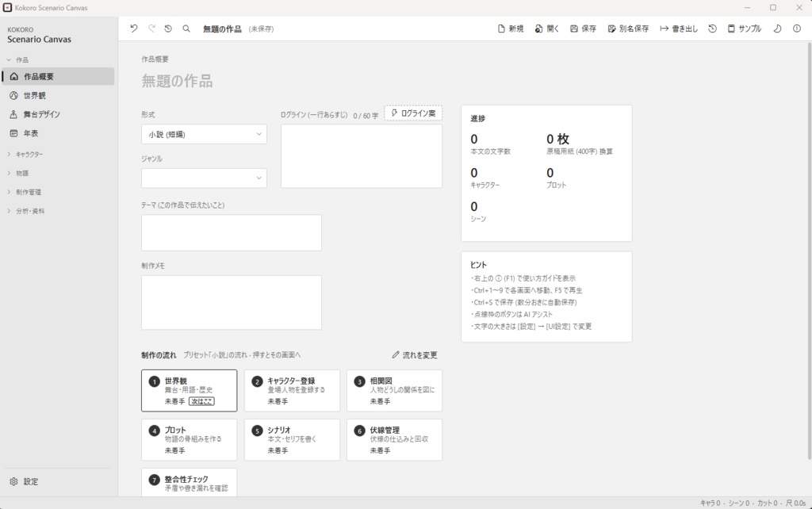Open step 7 整合性チェック card
The height and width of the screenshot is (509, 812).
(x=189, y=482)
